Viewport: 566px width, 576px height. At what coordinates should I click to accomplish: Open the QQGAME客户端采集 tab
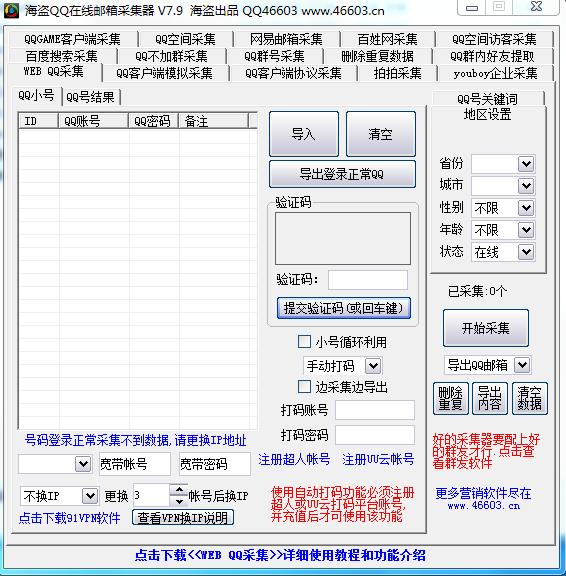(x=72, y=39)
